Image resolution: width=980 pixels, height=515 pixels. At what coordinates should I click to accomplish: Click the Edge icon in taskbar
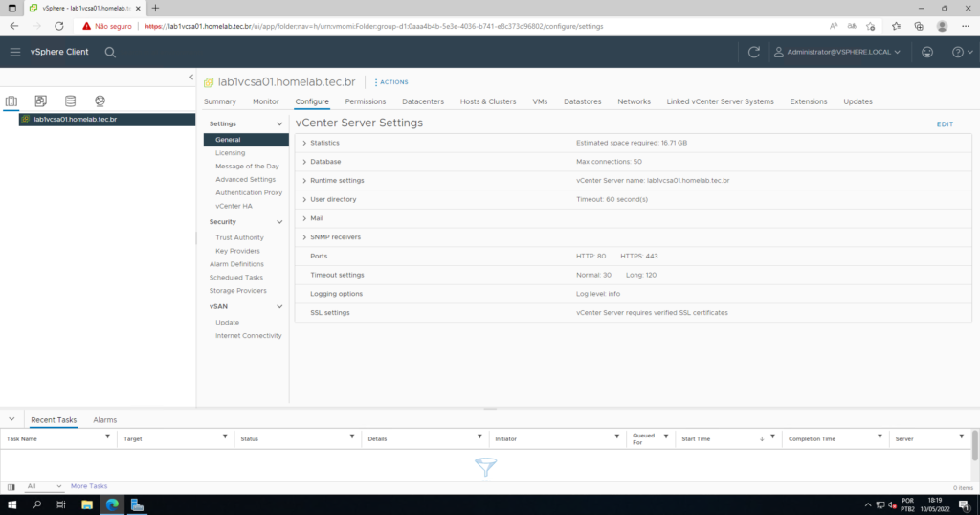pyautogui.click(x=112, y=505)
